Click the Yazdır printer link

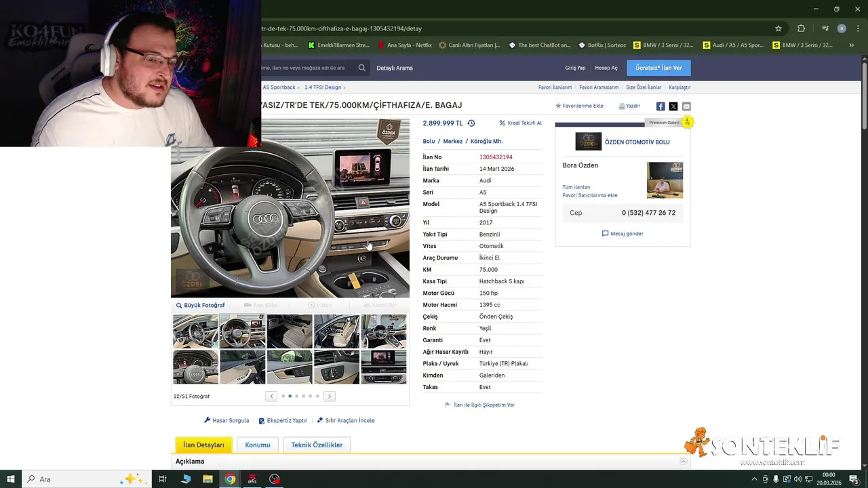tap(629, 106)
